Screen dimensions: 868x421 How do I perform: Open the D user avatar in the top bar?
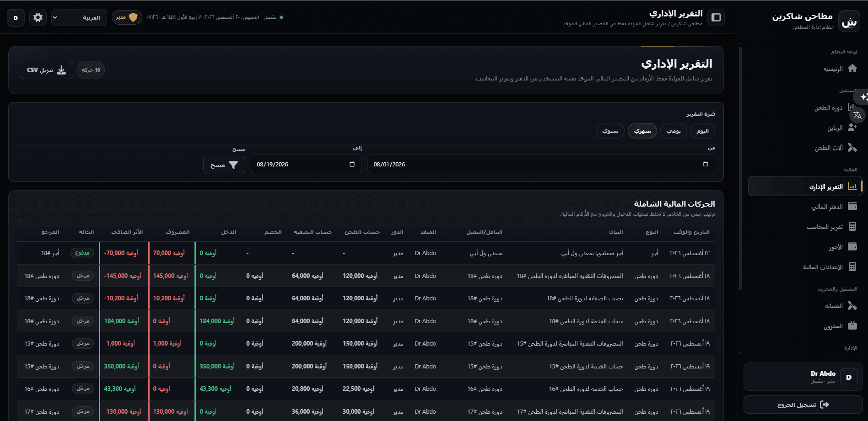pos(16,18)
